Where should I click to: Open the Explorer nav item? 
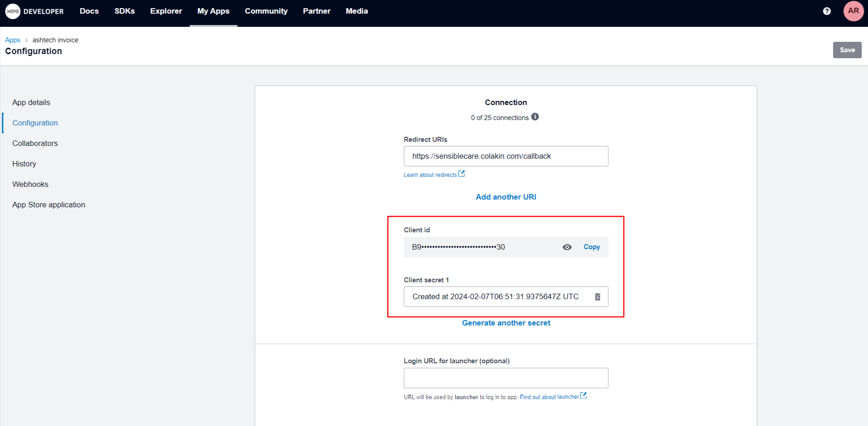[166, 11]
